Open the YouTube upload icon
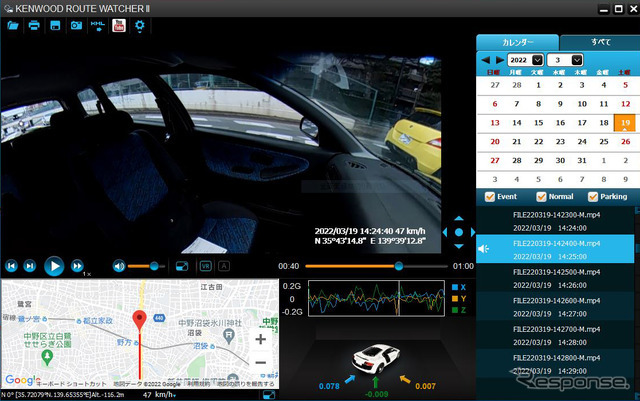 (119, 25)
